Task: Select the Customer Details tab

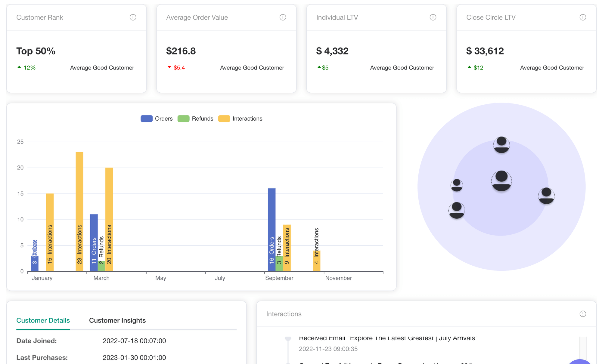Action: [x=43, y=320]
